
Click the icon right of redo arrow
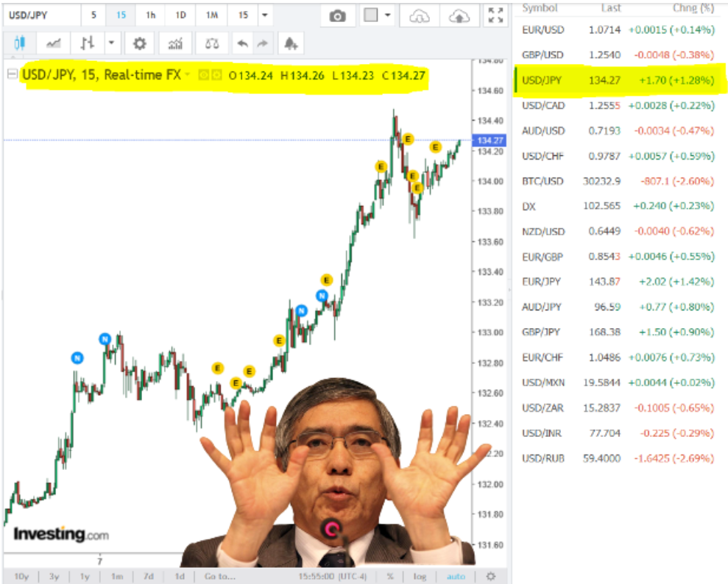pos(291,43)
